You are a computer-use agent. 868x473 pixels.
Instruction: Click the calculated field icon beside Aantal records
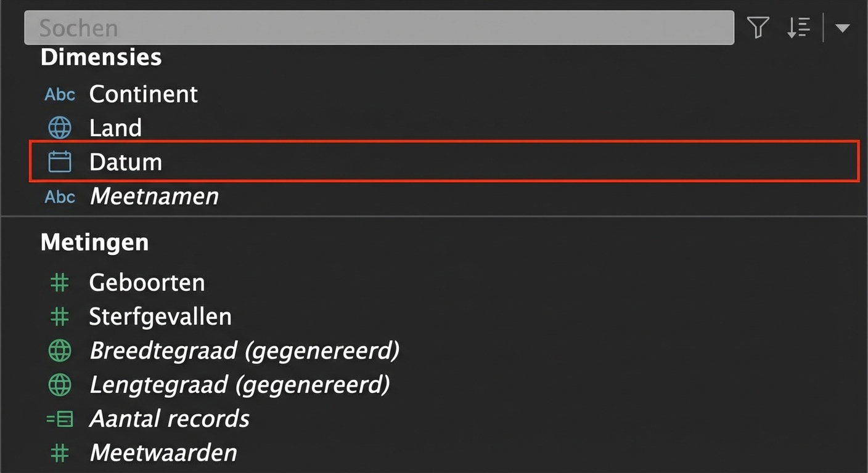pyautogui.click(x=60, y=419)
